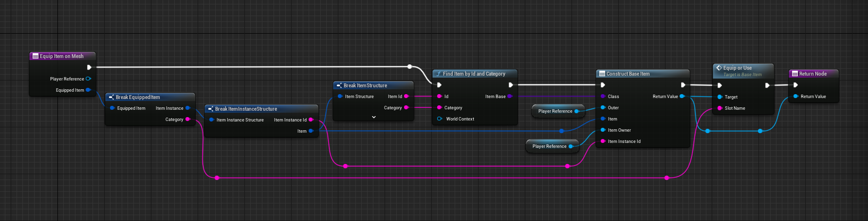Click Outer input pin on Construct Base Item
The height and width of the screenshot is (221, 868).
[603, 108]
